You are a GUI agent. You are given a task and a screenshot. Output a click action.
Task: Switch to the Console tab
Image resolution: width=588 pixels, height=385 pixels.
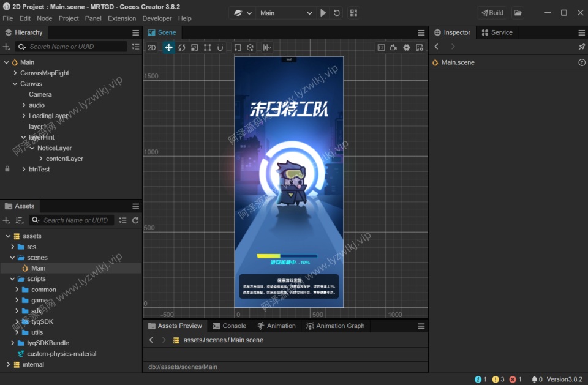[x=230, y=326]
